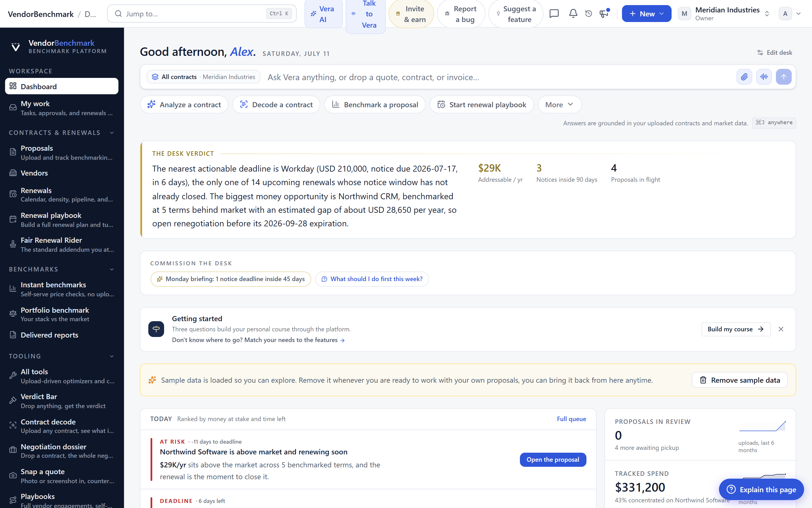Open Vendors in the sidebar
This screenshot has height=508, width=812.
(62, 173)
